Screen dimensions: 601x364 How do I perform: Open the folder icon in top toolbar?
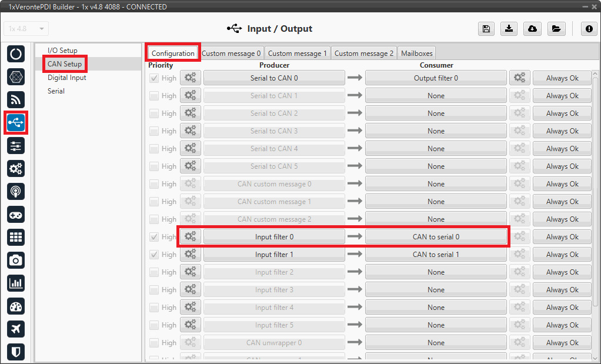tap(555, 29)
